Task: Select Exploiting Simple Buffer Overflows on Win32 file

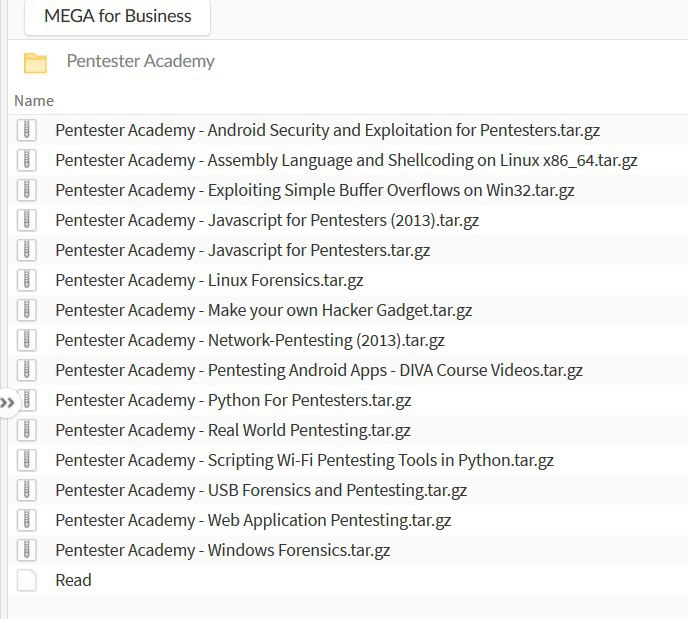Action: [x=314, y=190]
